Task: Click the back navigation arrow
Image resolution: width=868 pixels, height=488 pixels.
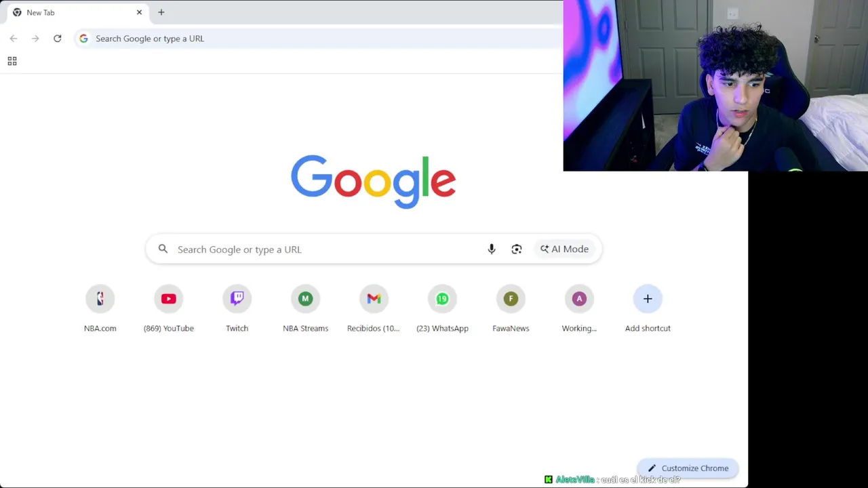Action: click(x=14, y=39)
